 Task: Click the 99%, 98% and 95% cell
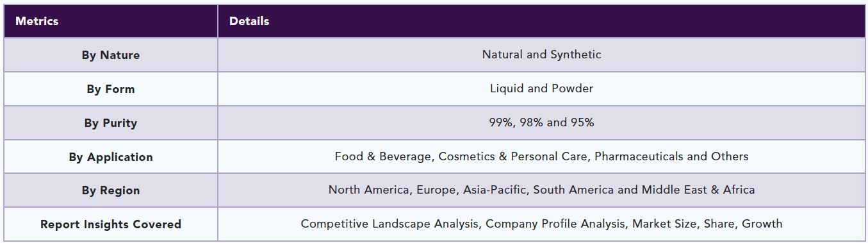point(542,122)
